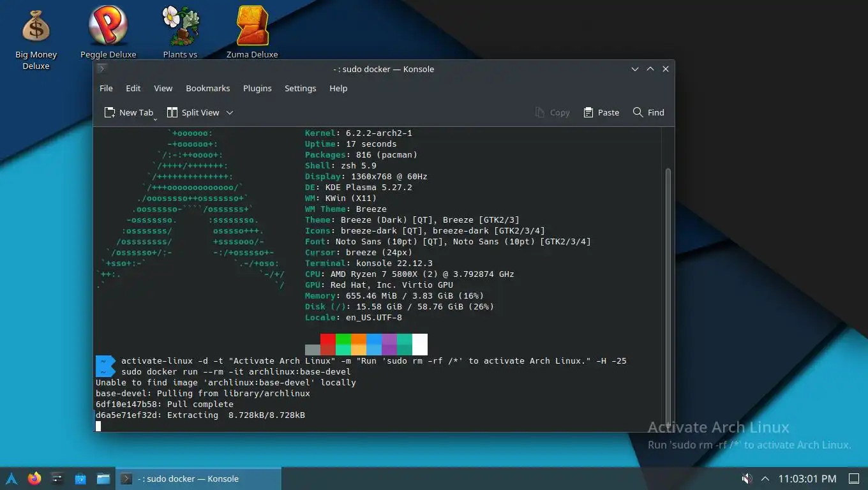
Task: Expand the hidden system tray icons
Action: [766, 479]
